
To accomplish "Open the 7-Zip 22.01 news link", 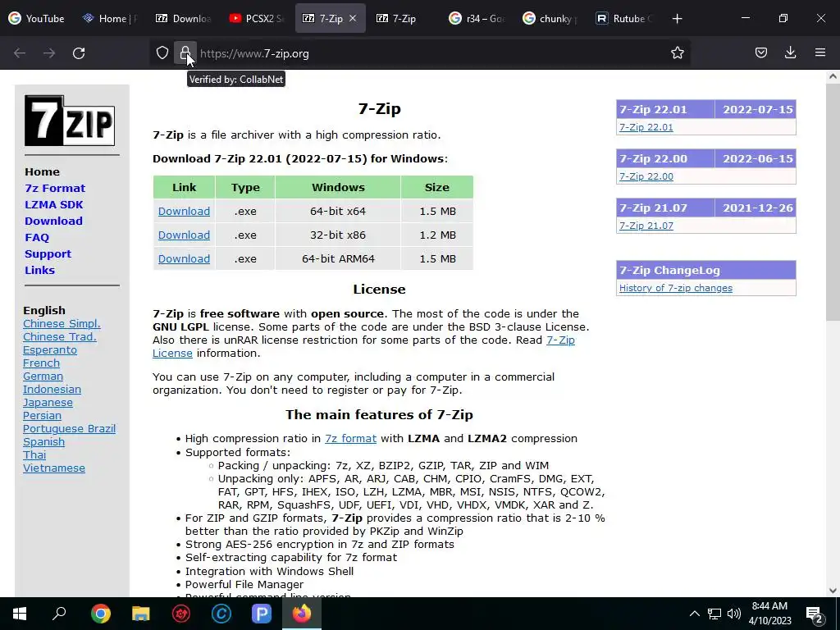I will [646, 127].
